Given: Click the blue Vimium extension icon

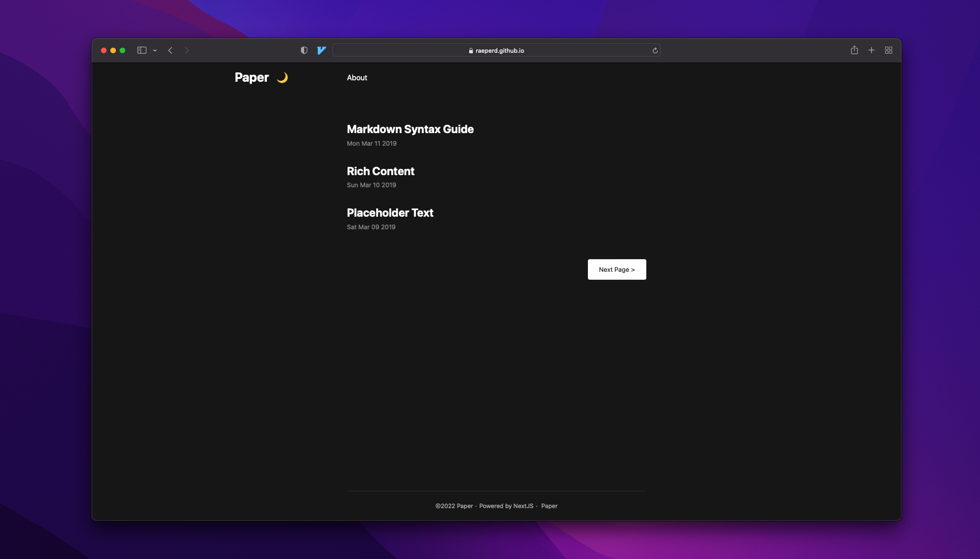Looking at the screenshot, I should (322, 50).
